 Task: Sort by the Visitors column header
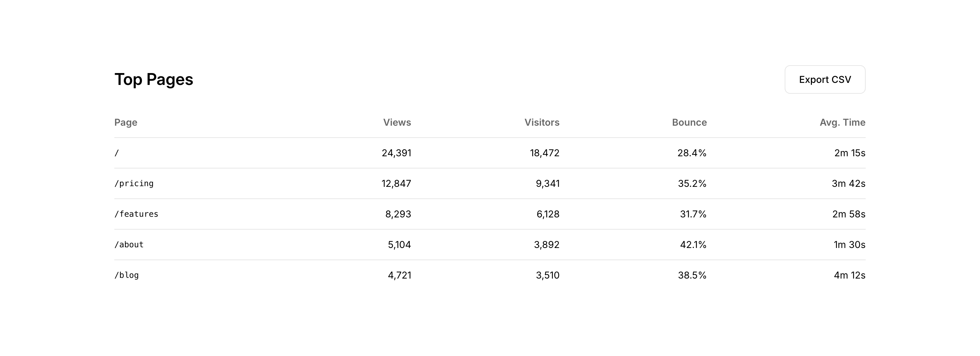point(542,122)
